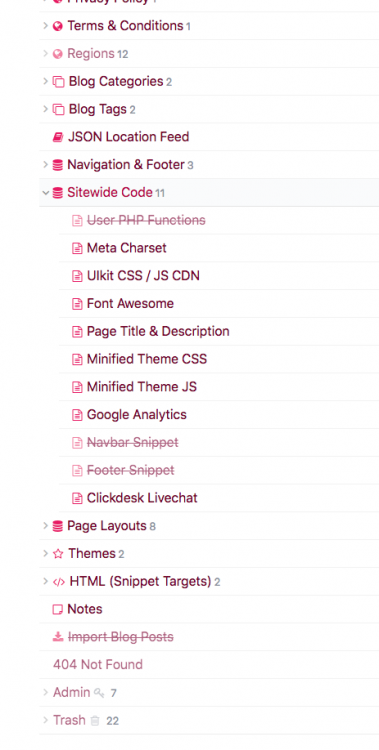Select the Themes page
The image size is (379, 750).
tap(92, 554)
